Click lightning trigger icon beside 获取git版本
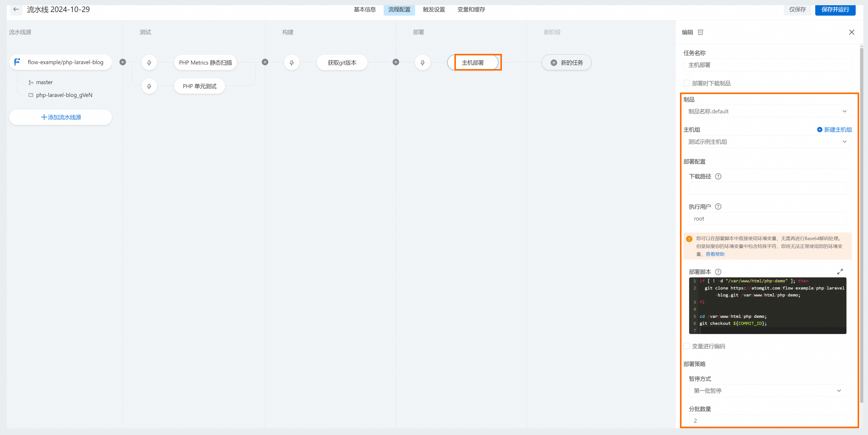The width and height of the screenshot is (868, 435). pos(292,63)
